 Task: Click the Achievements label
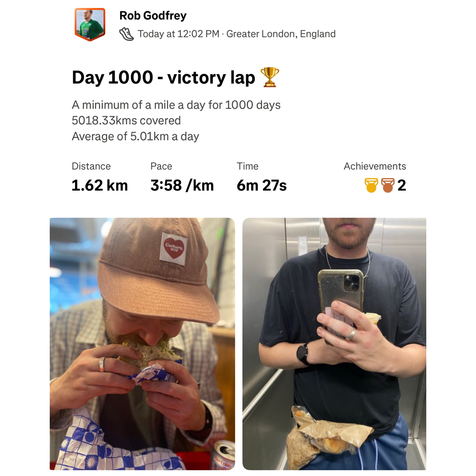pos(375,166)
